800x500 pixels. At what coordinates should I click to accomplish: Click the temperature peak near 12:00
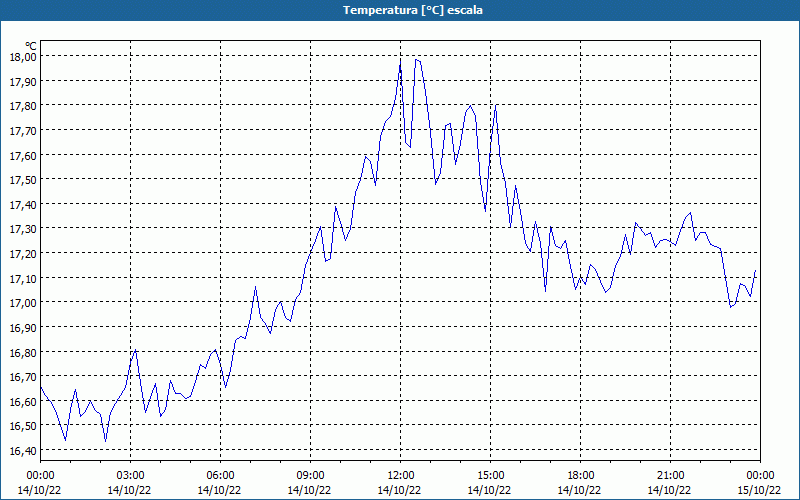tap(401, 61)
